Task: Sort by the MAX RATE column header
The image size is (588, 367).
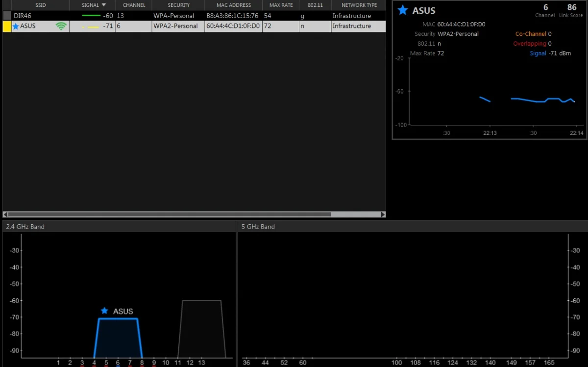Action: [x=281, y=5]
